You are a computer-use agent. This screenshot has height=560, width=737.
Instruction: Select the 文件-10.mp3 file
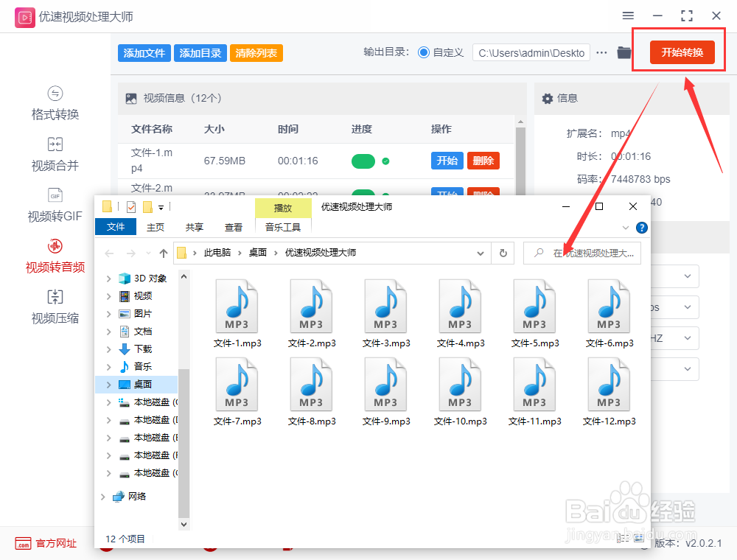460,392
